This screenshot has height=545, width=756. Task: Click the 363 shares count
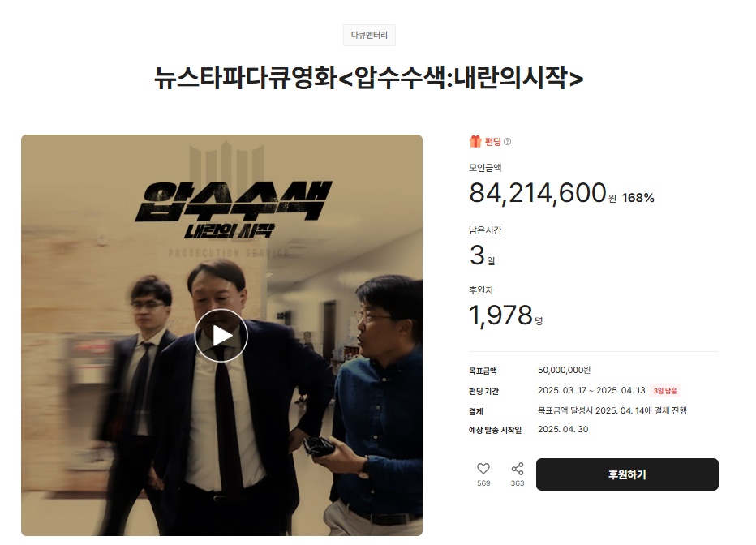(518, 483)
